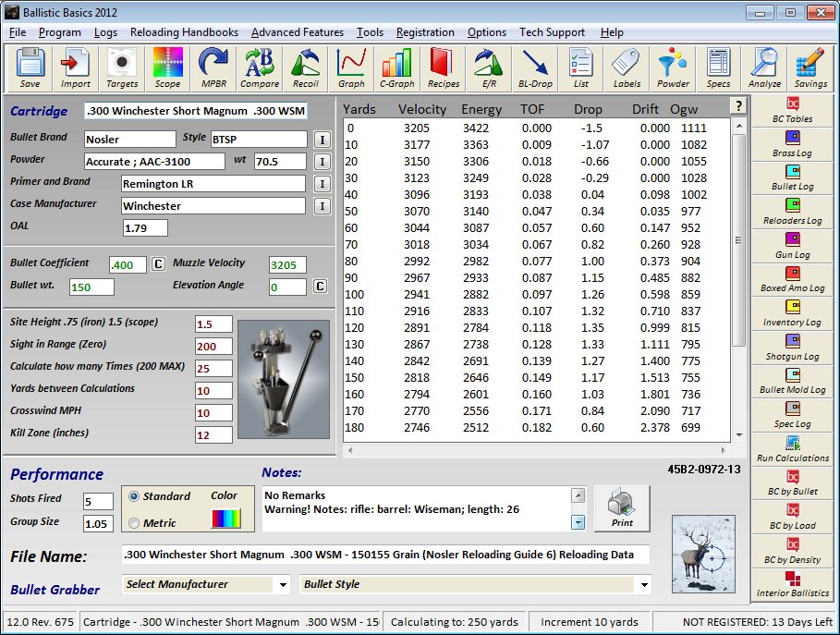Click the Sight in Range (Zero) field

213,347
